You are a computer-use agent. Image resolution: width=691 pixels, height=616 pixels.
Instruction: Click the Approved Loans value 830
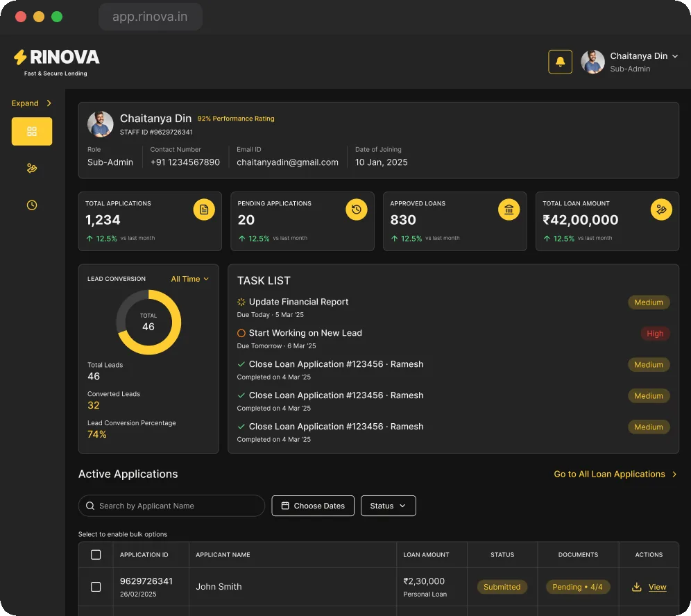(403, 220)
